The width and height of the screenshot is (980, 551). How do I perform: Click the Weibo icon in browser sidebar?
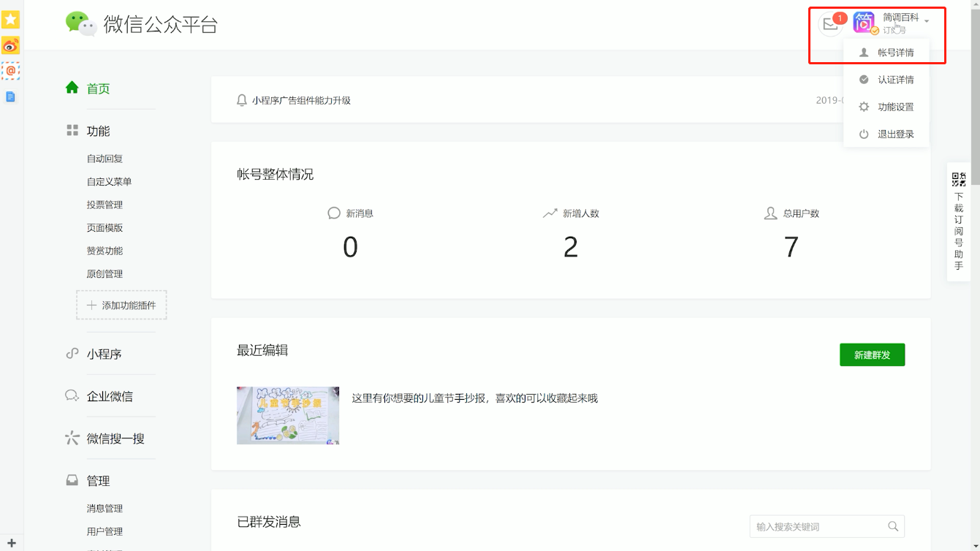10,46
